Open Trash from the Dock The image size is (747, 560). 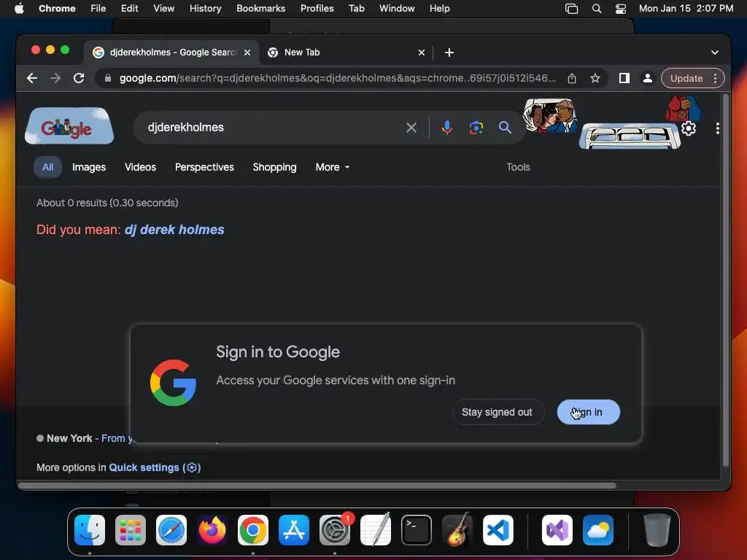coord(657,530)
